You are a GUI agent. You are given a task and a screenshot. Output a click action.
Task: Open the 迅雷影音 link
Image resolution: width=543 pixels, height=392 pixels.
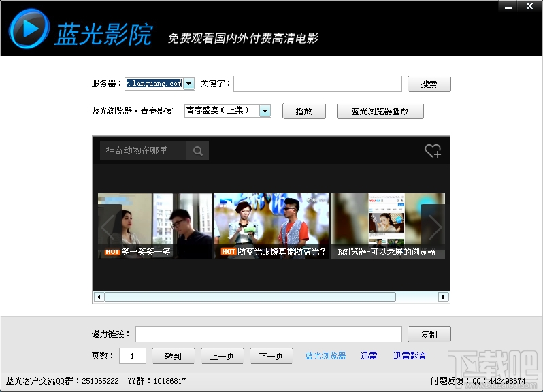[x=410, y=356]
